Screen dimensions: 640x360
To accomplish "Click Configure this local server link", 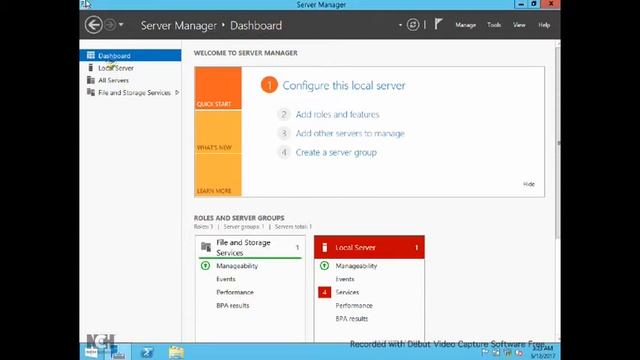I will point(344,86).
